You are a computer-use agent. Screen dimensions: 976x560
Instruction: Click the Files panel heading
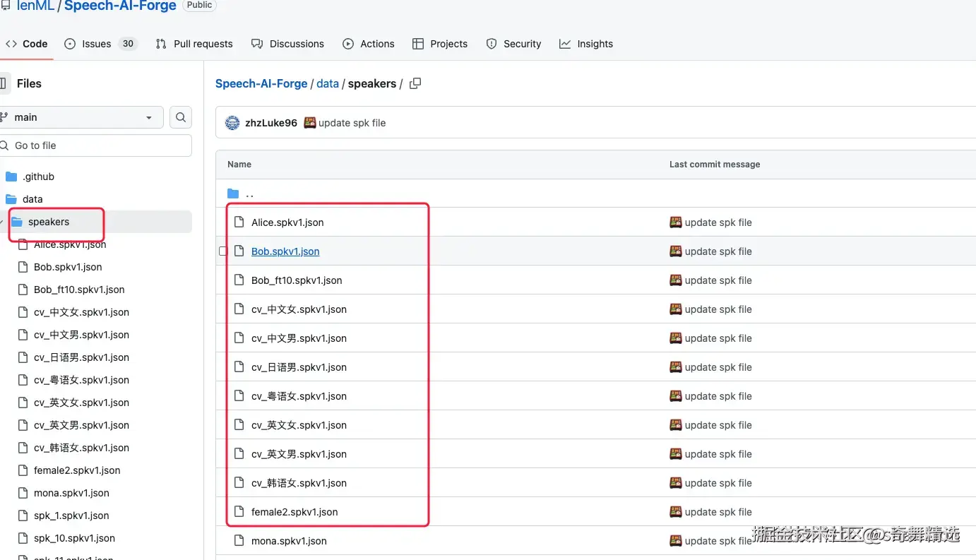tap(29, 83)
